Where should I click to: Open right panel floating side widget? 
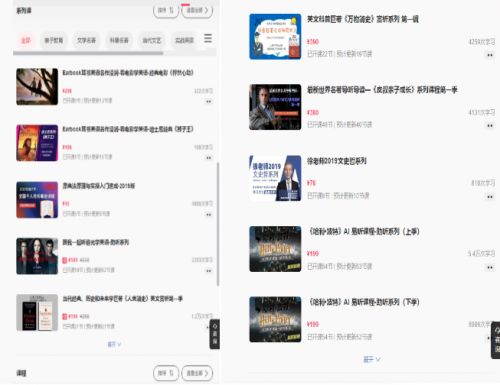tap(496, 340)
